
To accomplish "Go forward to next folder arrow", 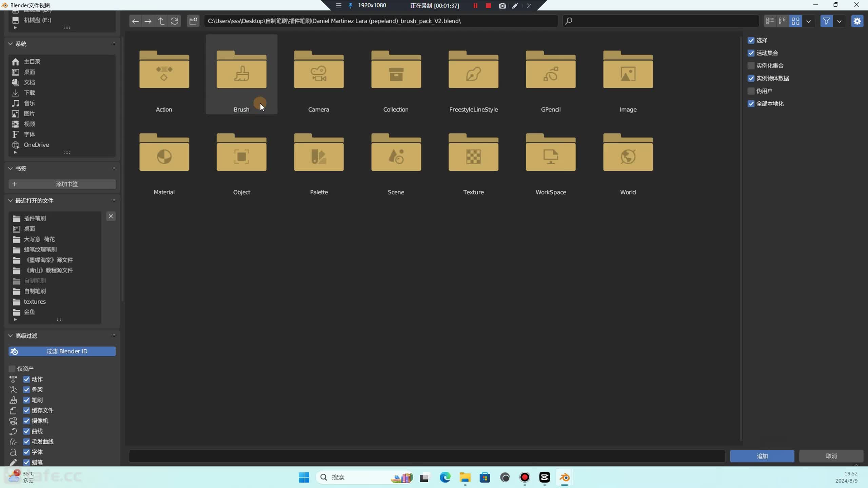I will click(148, 21).
